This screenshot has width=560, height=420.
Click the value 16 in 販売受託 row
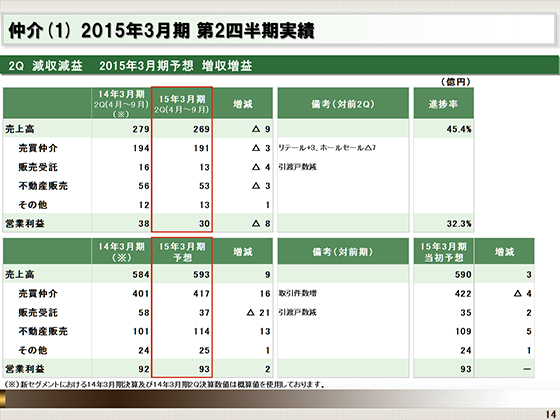click(x=144, y=167)
